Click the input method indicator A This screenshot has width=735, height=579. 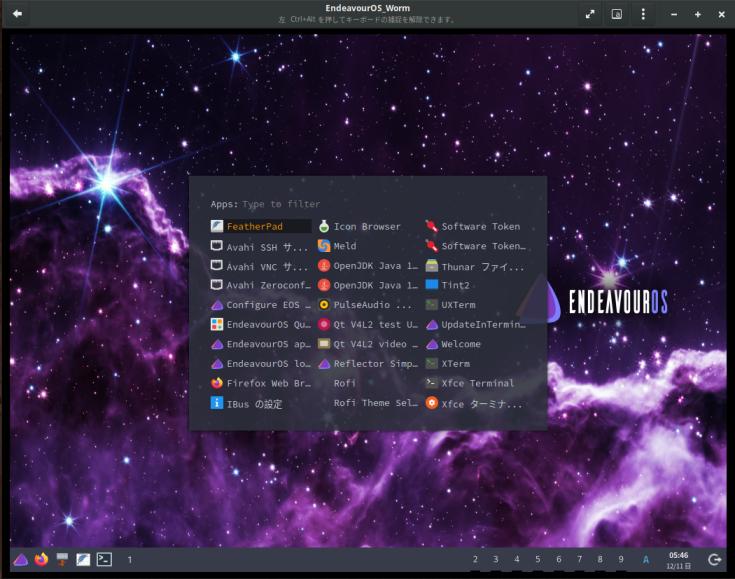click(646, 559)
